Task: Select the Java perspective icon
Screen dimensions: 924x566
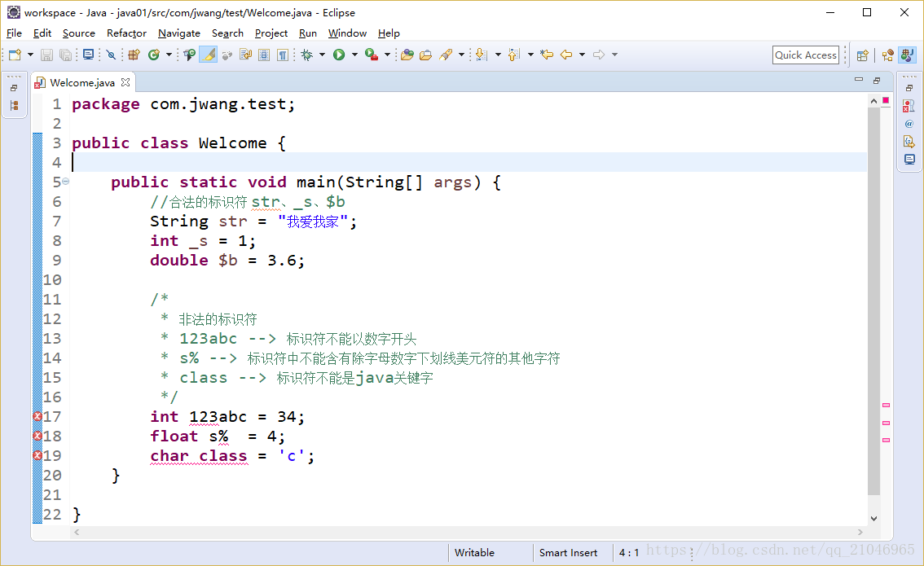Action: pyautogui.click(x=908, y=55)
